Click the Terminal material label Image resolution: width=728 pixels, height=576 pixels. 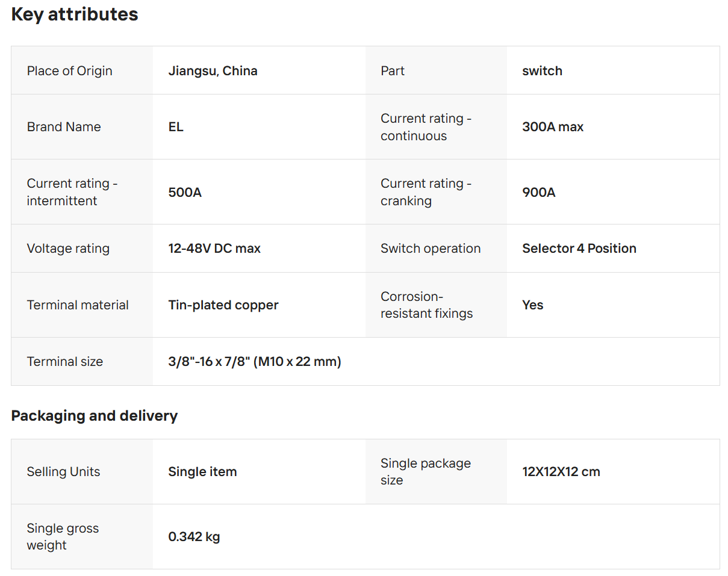click(78, 305)
